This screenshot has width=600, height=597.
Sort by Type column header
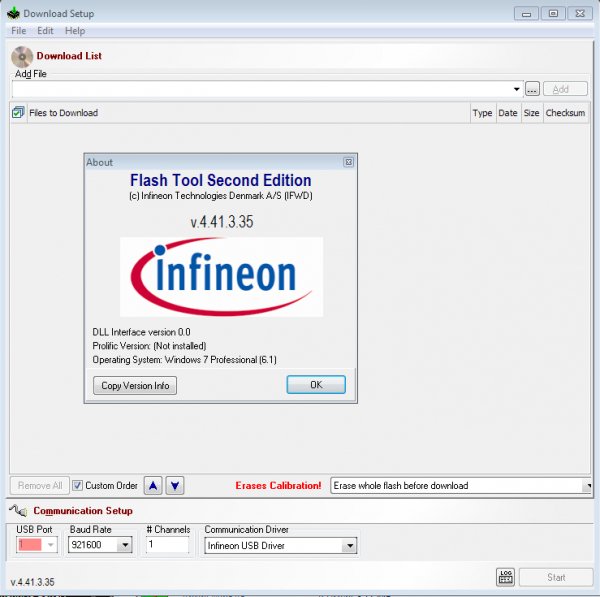click(482, 113)
